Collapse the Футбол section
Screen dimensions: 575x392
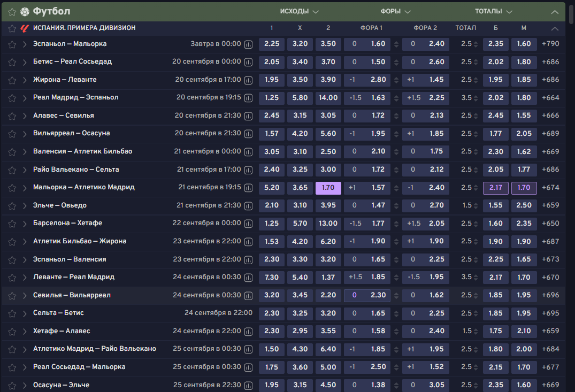click(555, 12)
